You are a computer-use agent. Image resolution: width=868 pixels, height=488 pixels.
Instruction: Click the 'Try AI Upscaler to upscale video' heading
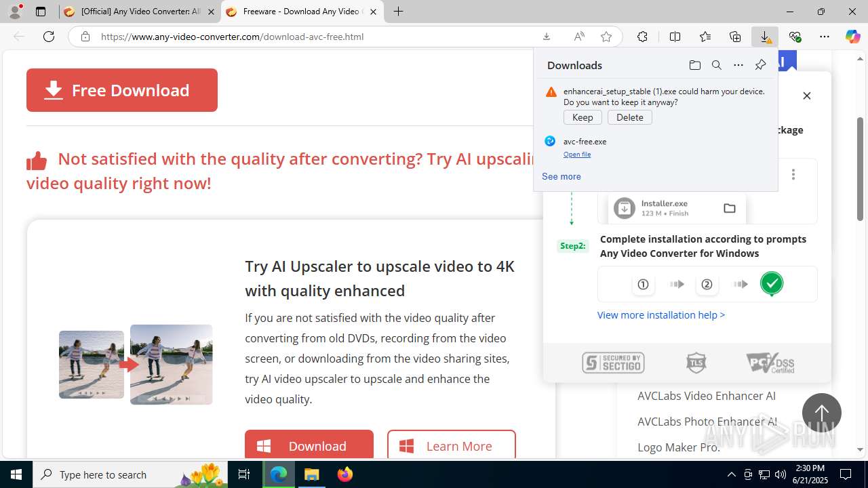tap(380, 279)
